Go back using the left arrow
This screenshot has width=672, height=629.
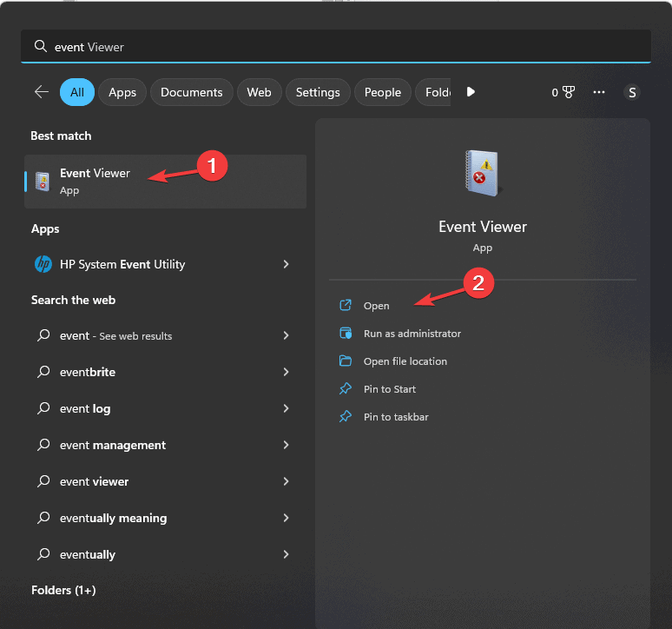(42, 92)
